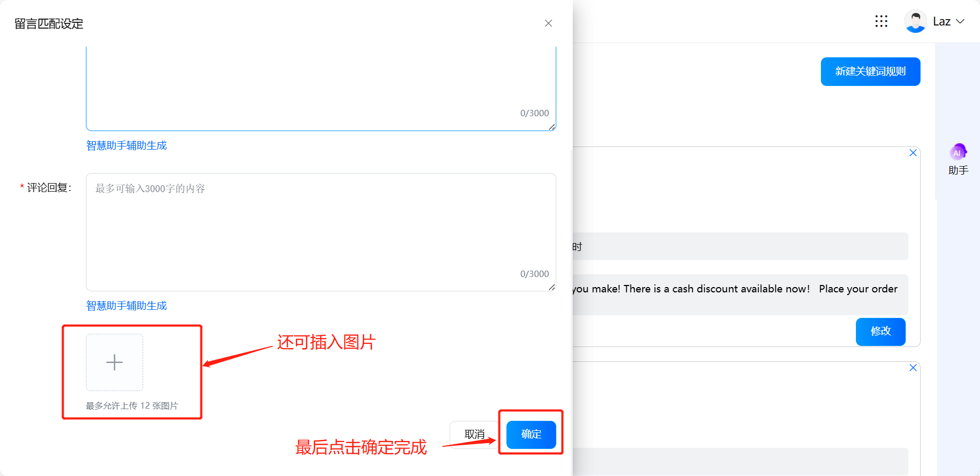Open the AI 助手 assistant icon
Viewport: 980px width, 476px height.
pos(958,153)
